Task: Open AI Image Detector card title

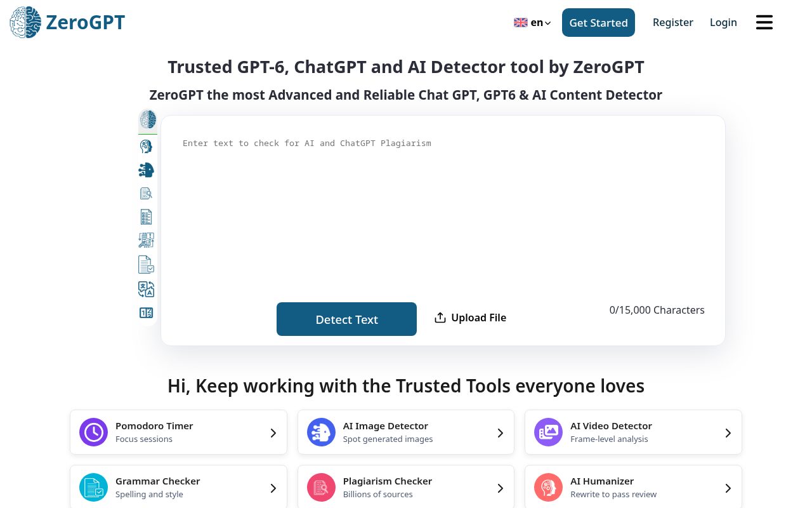Action: (386, 426)
